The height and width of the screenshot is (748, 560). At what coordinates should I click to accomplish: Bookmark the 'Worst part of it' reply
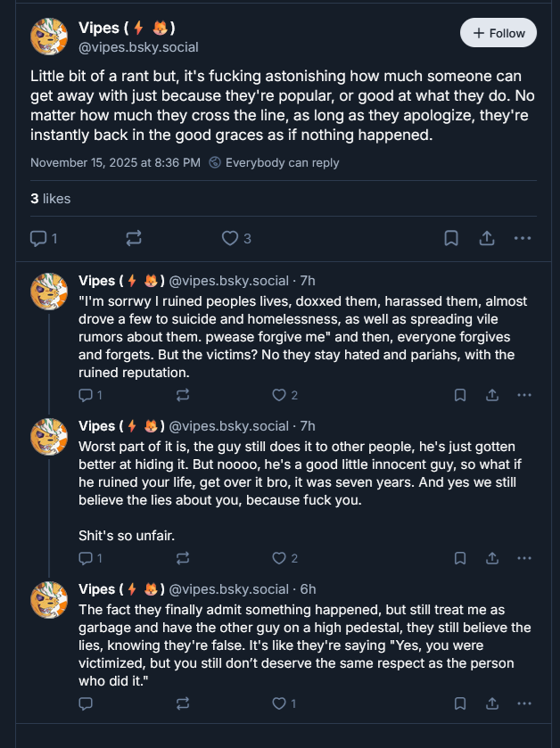pyautogui.click(x=460, y=558)
